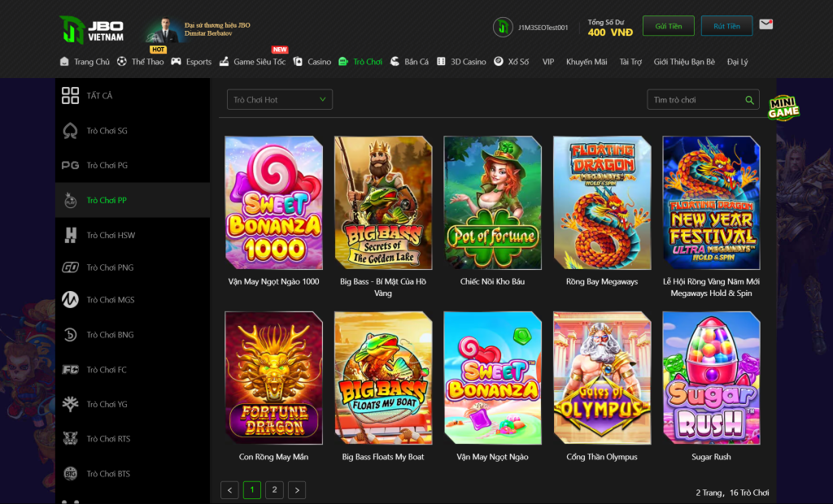Click the RTS logo icon
The height and width of the screenshot is (504, 833).
pyautogui.click(x=70, y=439)
